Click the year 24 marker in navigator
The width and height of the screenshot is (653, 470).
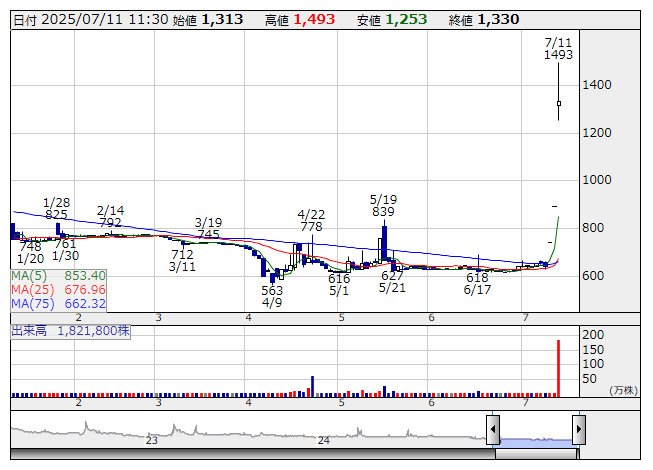click(324, 440)
